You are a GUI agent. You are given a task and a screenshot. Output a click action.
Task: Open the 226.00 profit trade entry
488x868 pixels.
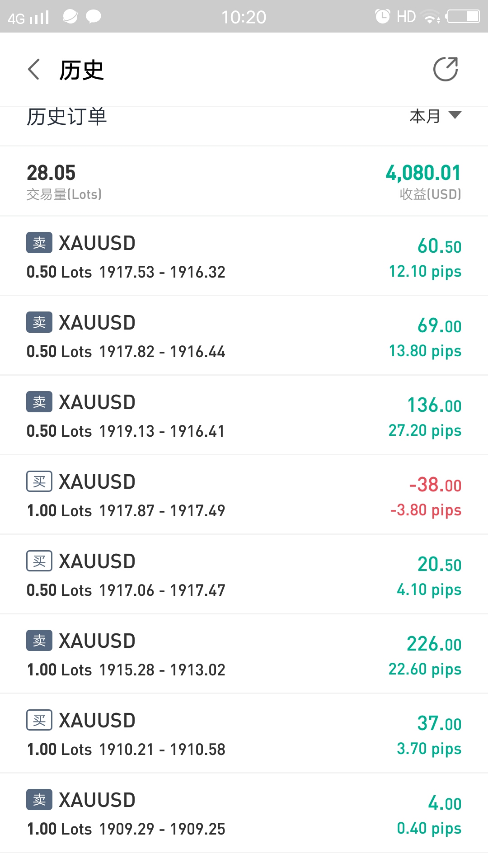(244, 654)
